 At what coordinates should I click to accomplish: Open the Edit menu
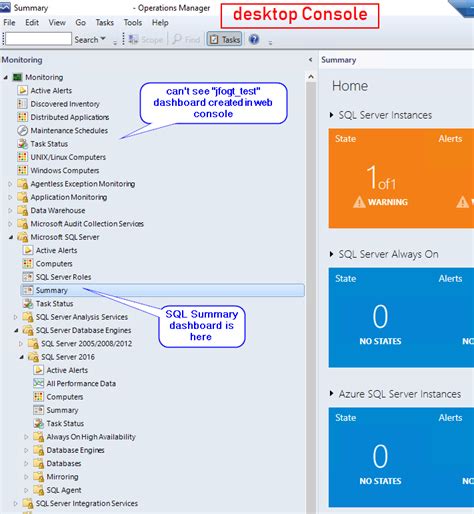tap(32, 23)
